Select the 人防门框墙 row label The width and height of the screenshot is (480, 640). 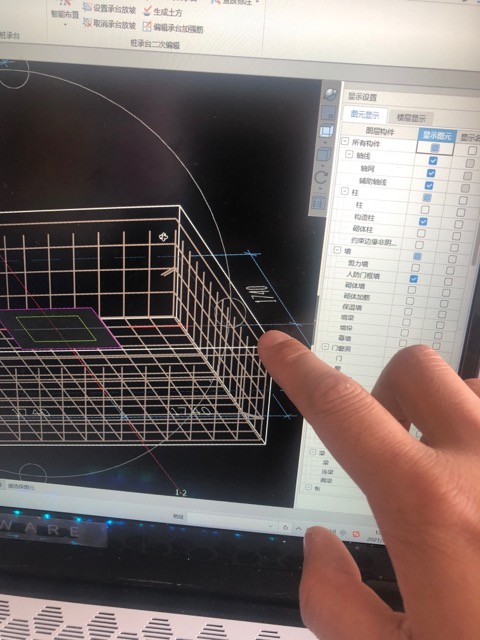click(x=363, y=275)
